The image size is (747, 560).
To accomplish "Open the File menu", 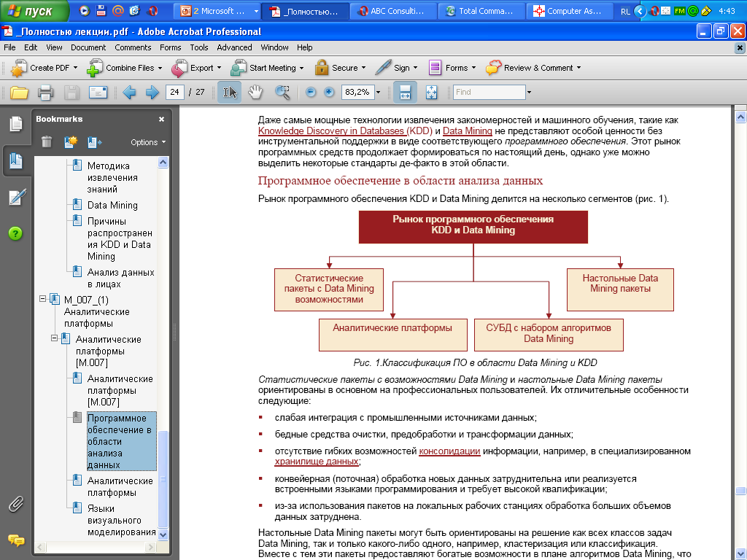I will tap(9, 47).
